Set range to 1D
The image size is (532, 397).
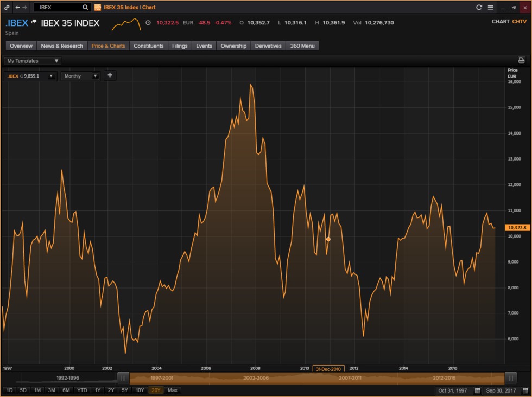pyautogui.click(x=10, y=390)
